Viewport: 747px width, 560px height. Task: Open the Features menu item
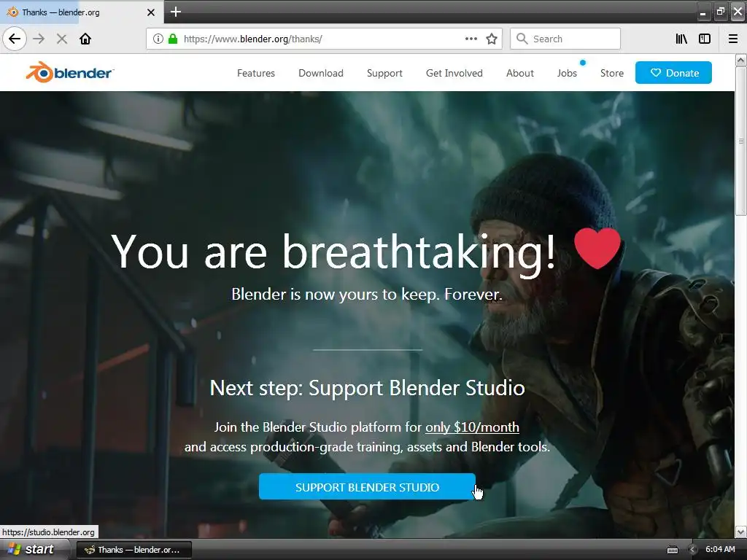click(x=256, y=73)
